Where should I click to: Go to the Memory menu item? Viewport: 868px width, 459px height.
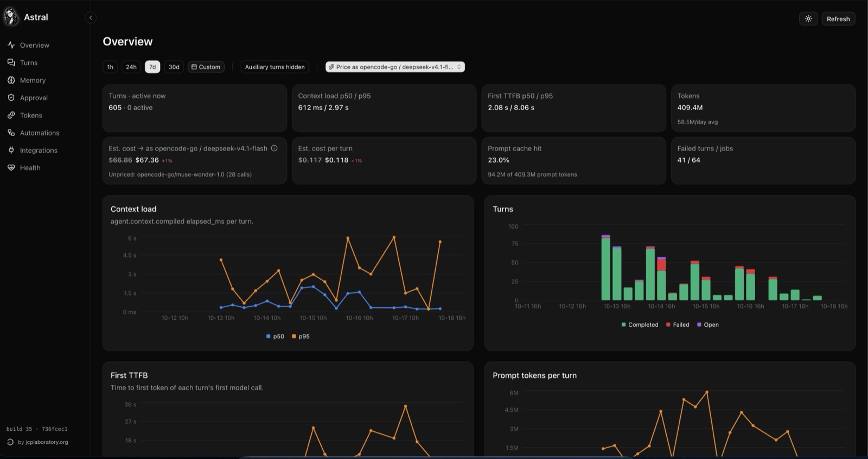point(33,80)
